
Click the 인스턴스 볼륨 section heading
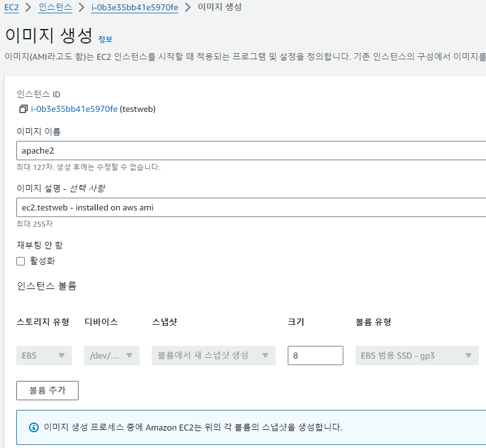pos(47,285)
